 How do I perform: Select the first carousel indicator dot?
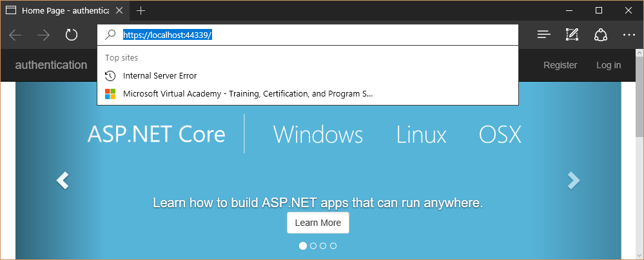pyautogui.click(x=303, y=246)
